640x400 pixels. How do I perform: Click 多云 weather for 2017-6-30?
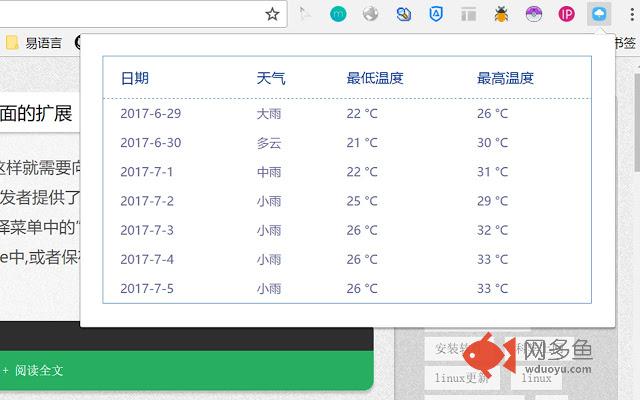[x=269, y=143]
